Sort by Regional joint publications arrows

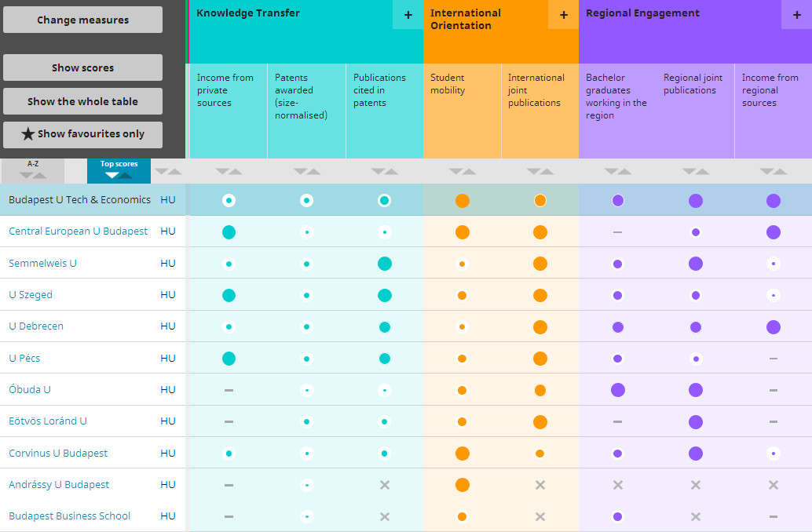[696, 171]
